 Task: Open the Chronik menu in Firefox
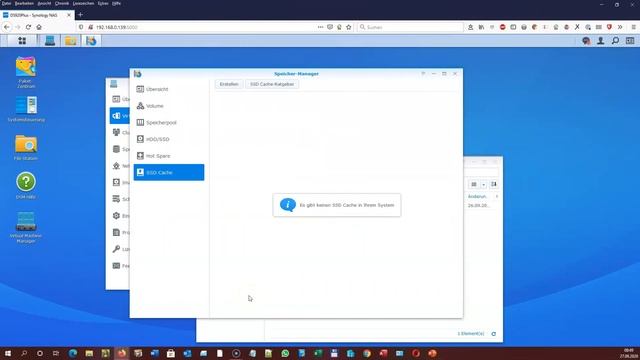pos(62,3)
